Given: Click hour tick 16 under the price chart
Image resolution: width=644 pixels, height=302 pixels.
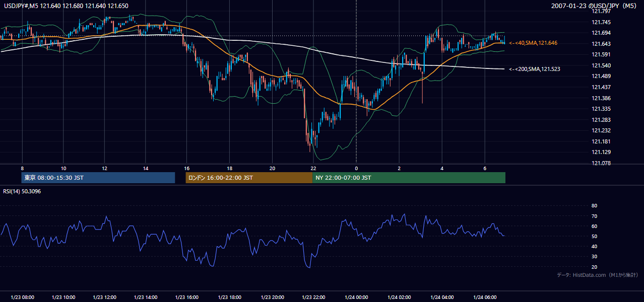Looking at the screenshot, I should 186,168.
